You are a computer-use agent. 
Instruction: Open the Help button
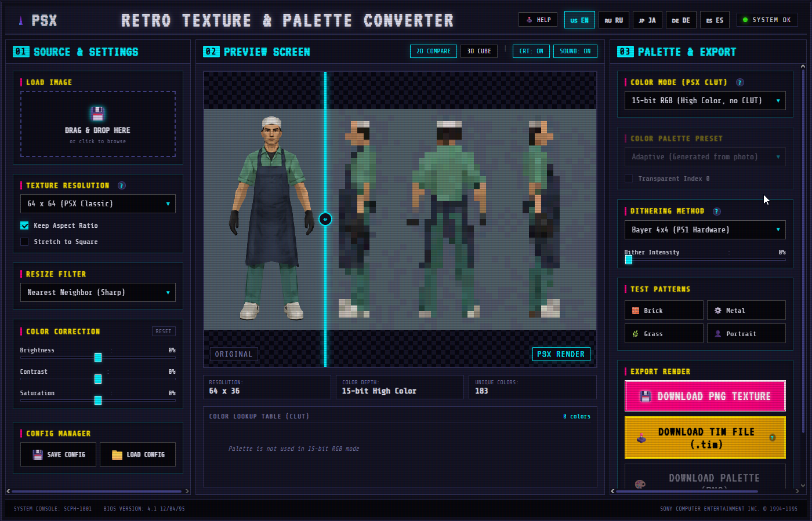[538, 20]
